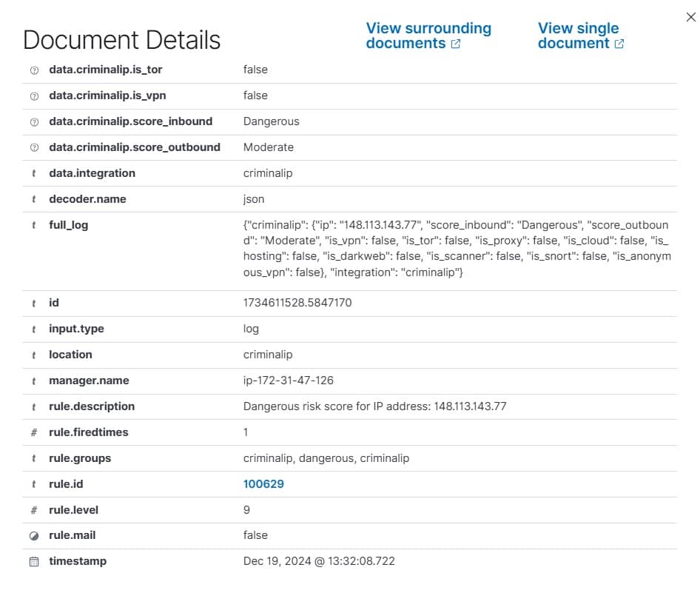Screen dimensions: 700x593
Task: Click the text type icon beside decoder.name
Action: point(33,199)
